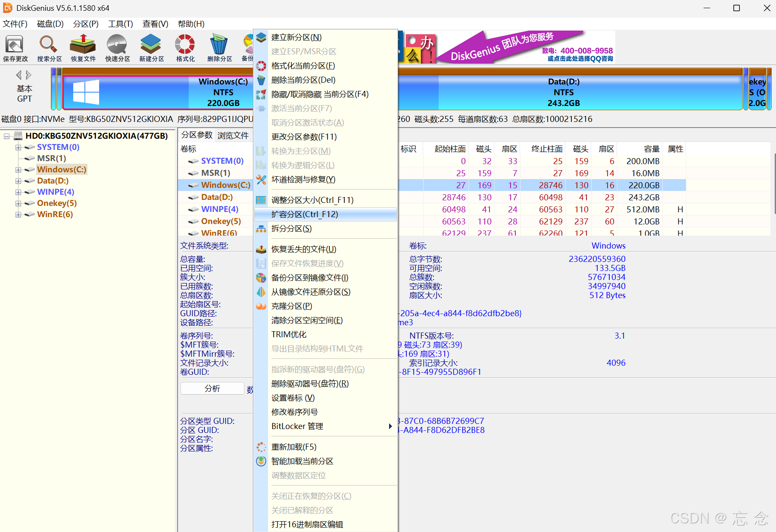Viewport: 776px width, 532px height.
Task: Click the 新建分区 new partition toolbar icon
Action: pyautogui.click(x=151, y=48)
